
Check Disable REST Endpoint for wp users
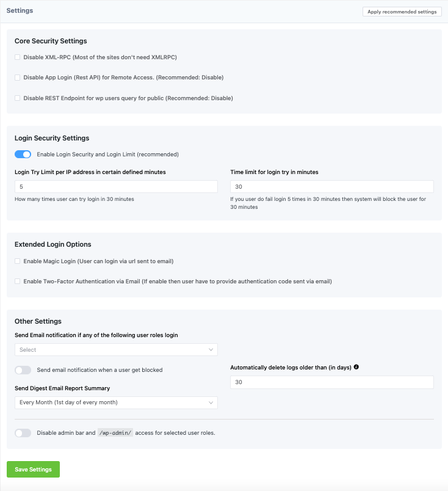[x=18, y=98]
